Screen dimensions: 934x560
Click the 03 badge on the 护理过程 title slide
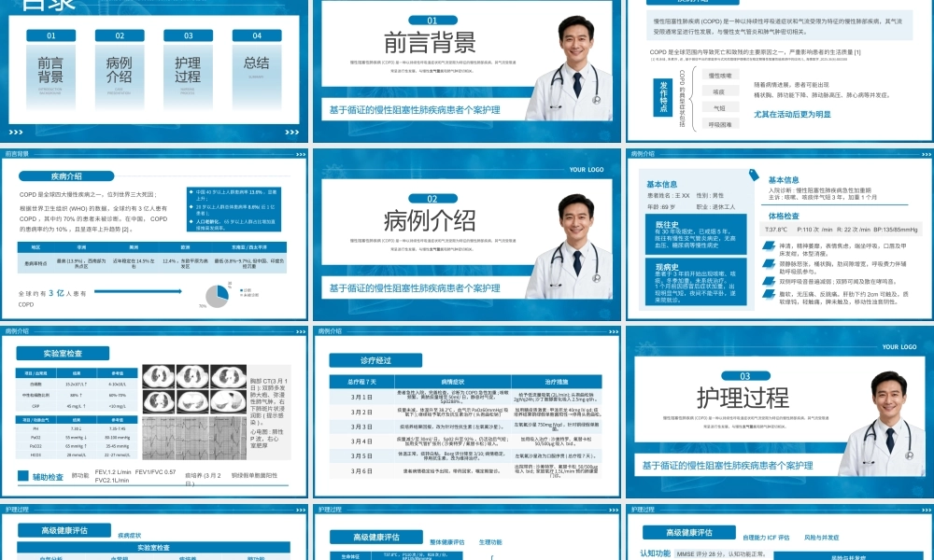[x=745, y=376]
